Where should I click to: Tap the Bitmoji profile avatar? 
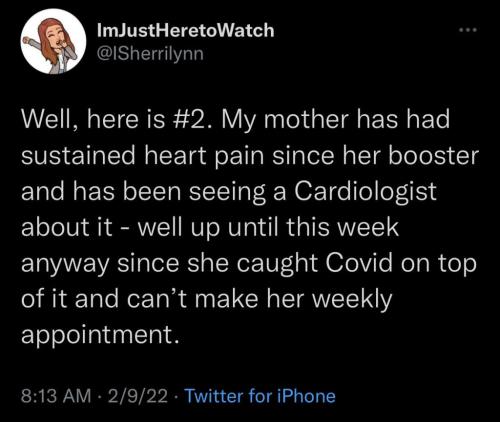53,41
